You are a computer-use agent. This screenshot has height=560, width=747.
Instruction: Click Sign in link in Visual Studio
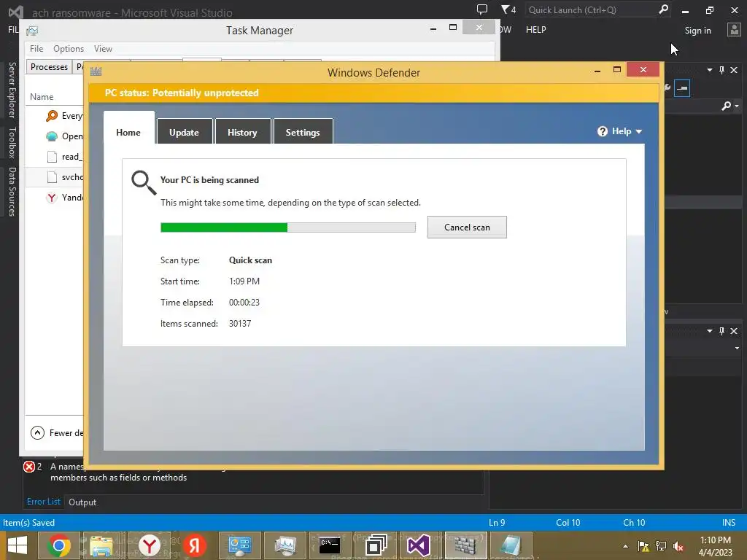coord(698,31)
